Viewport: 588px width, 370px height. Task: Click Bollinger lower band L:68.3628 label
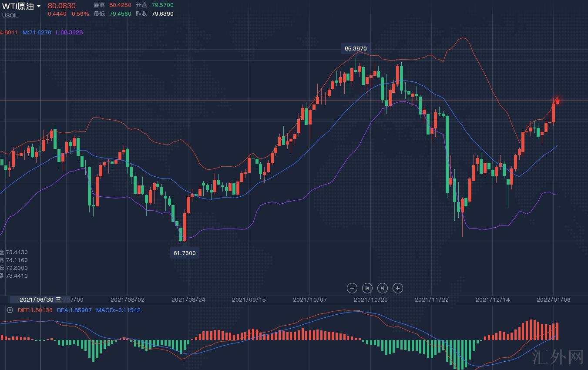point(69,33)
